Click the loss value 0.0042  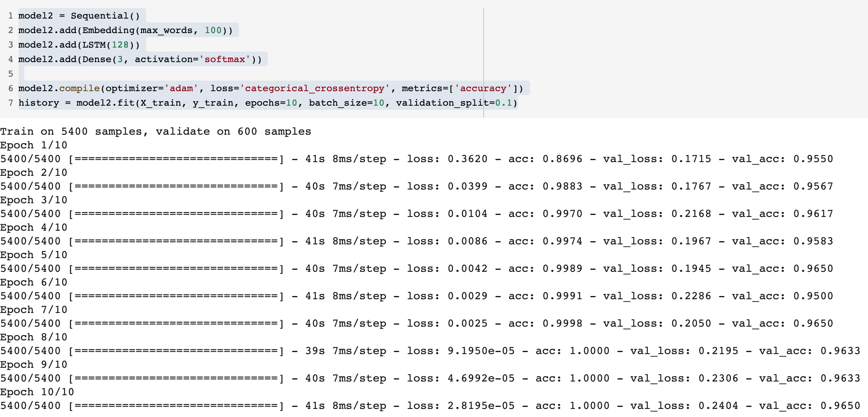467,269
